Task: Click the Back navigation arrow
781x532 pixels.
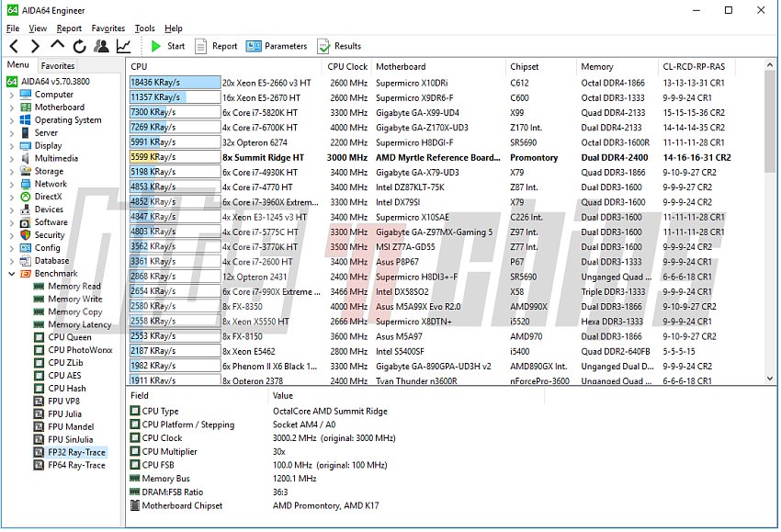Action: pyautogui.click(x=14, y=46)
